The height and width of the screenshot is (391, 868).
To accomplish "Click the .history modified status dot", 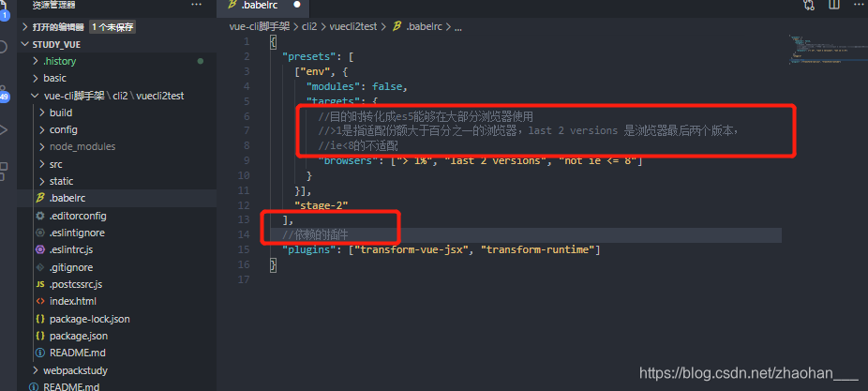I will coord(201,61).
